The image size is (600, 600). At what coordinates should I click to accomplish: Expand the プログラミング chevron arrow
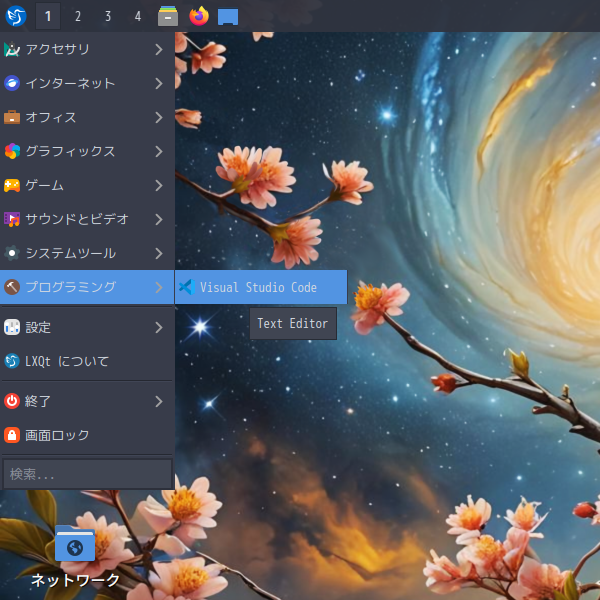tap(159, 287)
